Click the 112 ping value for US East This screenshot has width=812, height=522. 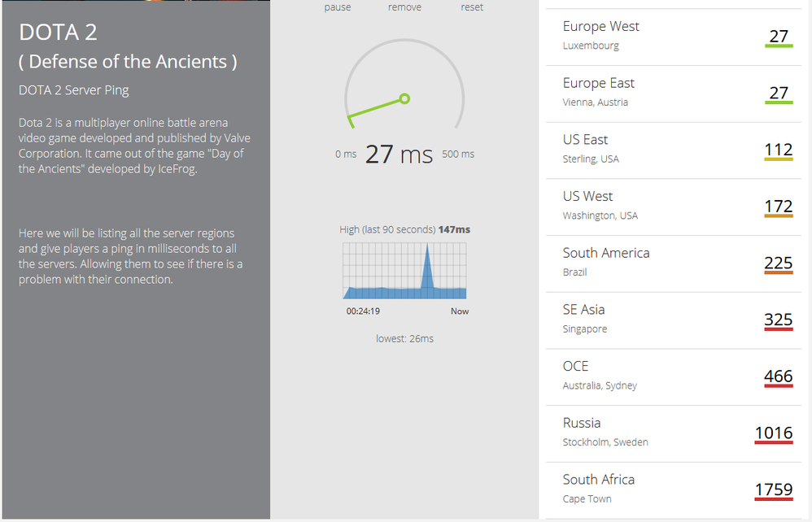point(779,150)
